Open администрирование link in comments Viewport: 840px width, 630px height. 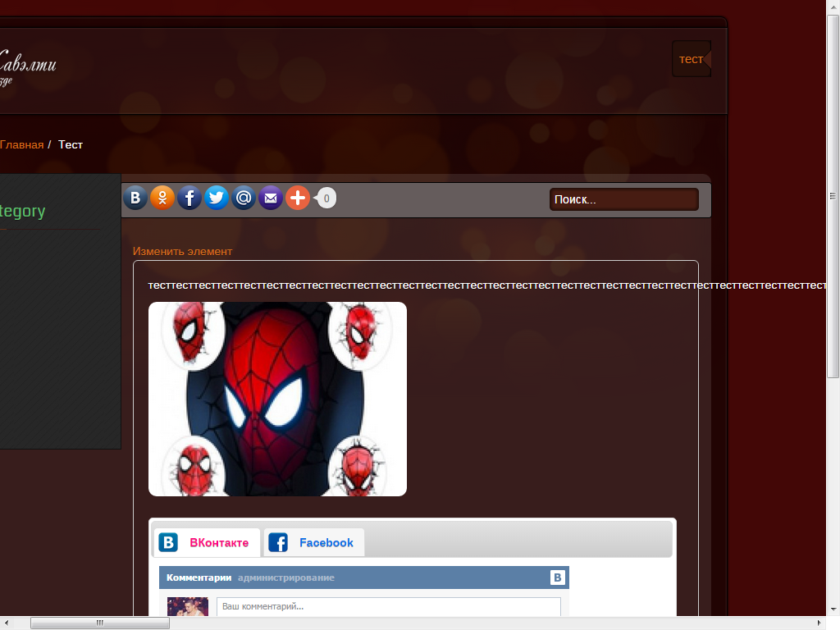point(285,577)
